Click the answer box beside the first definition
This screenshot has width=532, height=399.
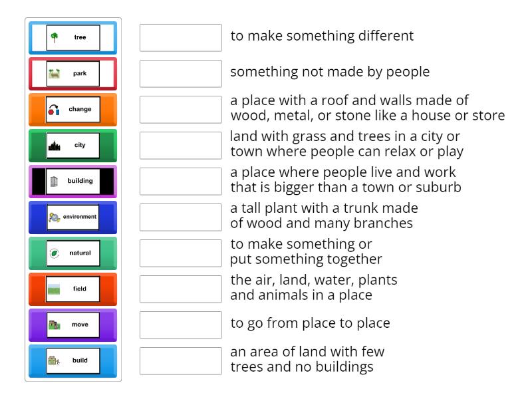(x=180, y=38)
